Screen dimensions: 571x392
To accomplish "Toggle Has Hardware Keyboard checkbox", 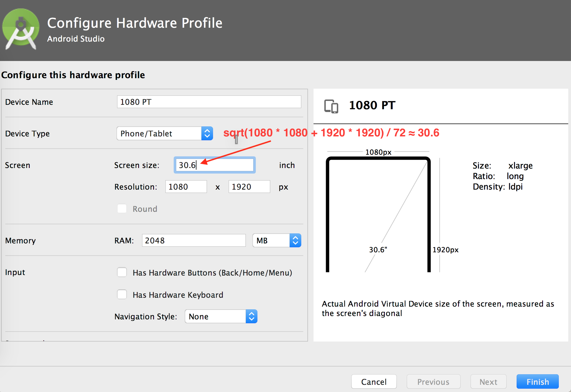I will 122,294.
